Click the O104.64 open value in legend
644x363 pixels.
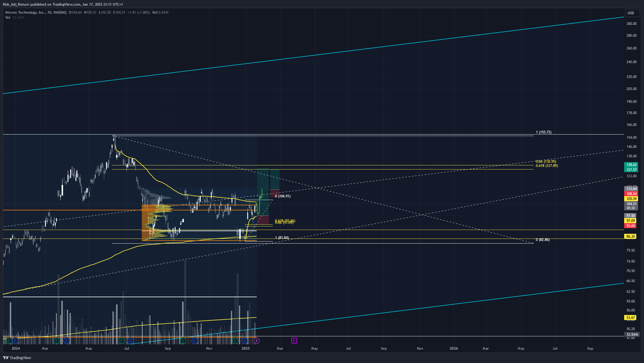pyautogui.click(x=76, y=12)
